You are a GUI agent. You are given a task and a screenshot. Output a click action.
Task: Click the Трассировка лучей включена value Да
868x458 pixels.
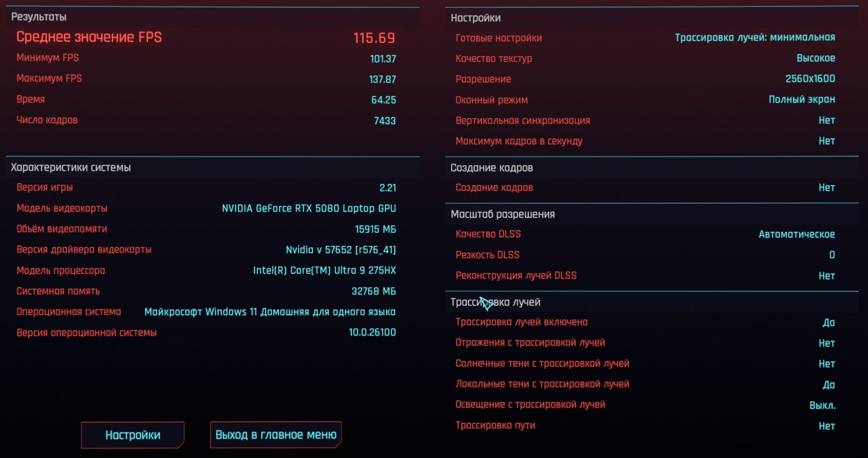[x=829, y=323]
